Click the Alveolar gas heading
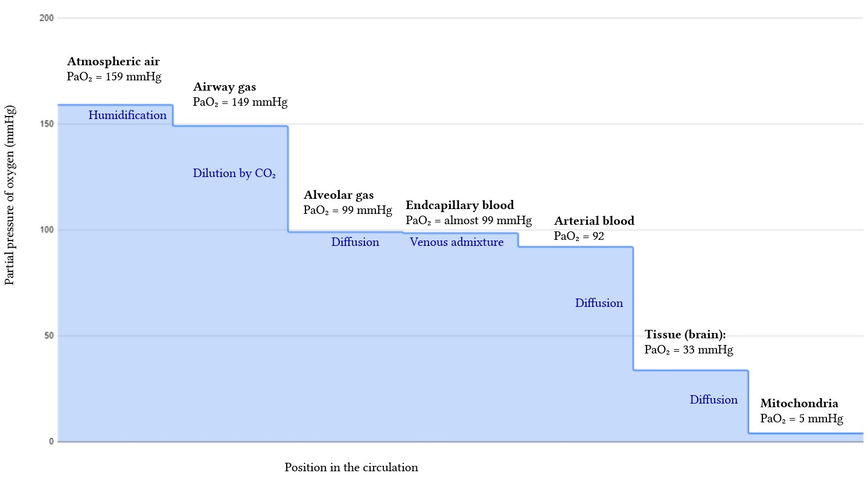The image size is (868, 493). click(339, 195)
